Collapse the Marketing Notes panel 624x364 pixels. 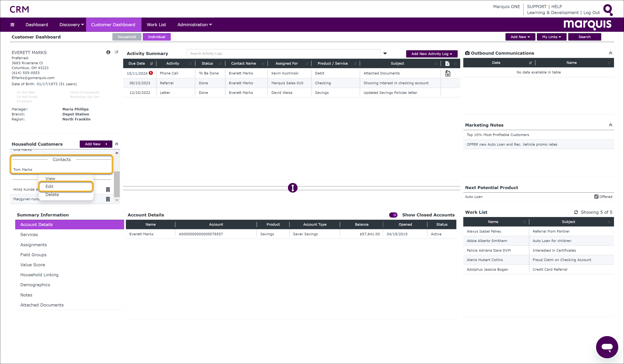pos(610,125)
